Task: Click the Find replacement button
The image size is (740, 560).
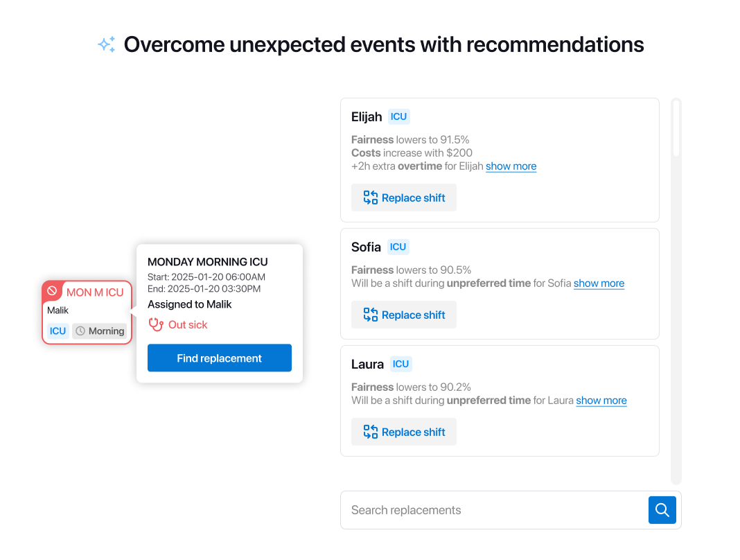Action: (219, 358)
